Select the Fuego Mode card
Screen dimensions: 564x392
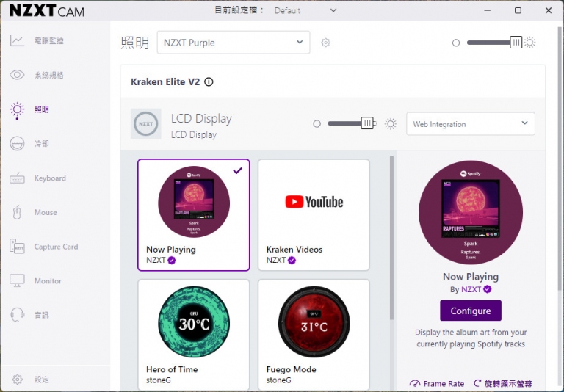[314, 335]
